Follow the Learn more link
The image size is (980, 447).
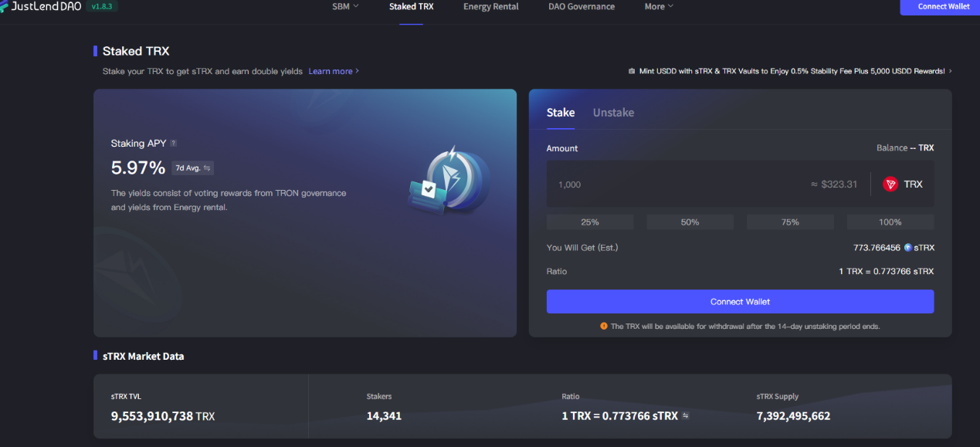pos(334,71)
